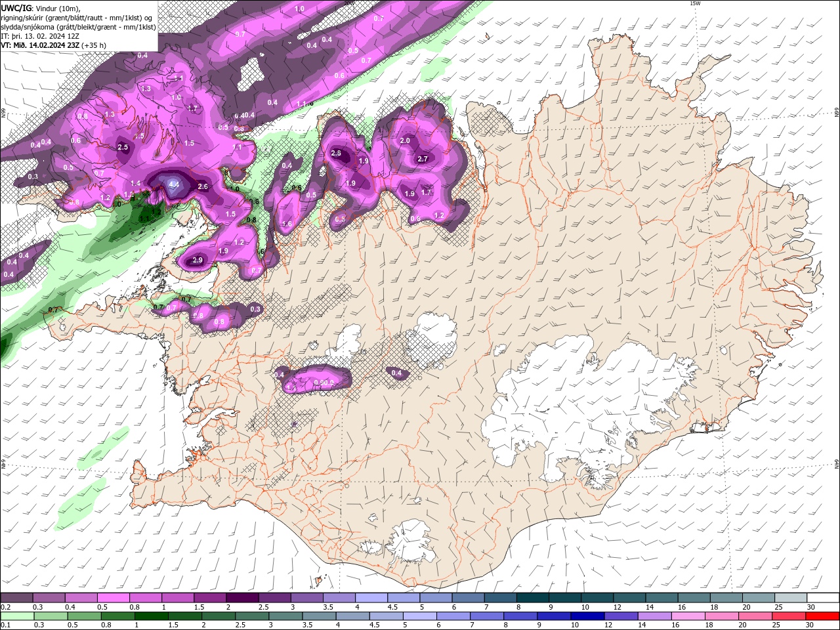Select the 2.5 value in the Westfjords
Image resolution: width=840 pixels, height=630 pixels.
[123, 147]
